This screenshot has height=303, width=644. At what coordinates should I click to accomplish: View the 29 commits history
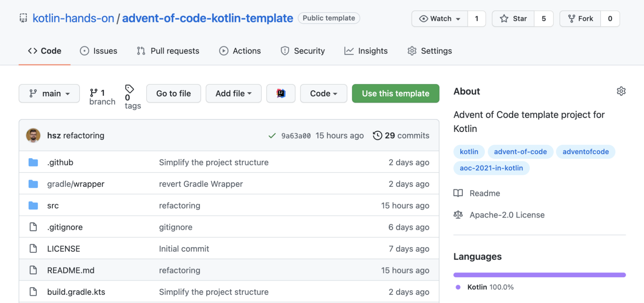click(401, 136)
